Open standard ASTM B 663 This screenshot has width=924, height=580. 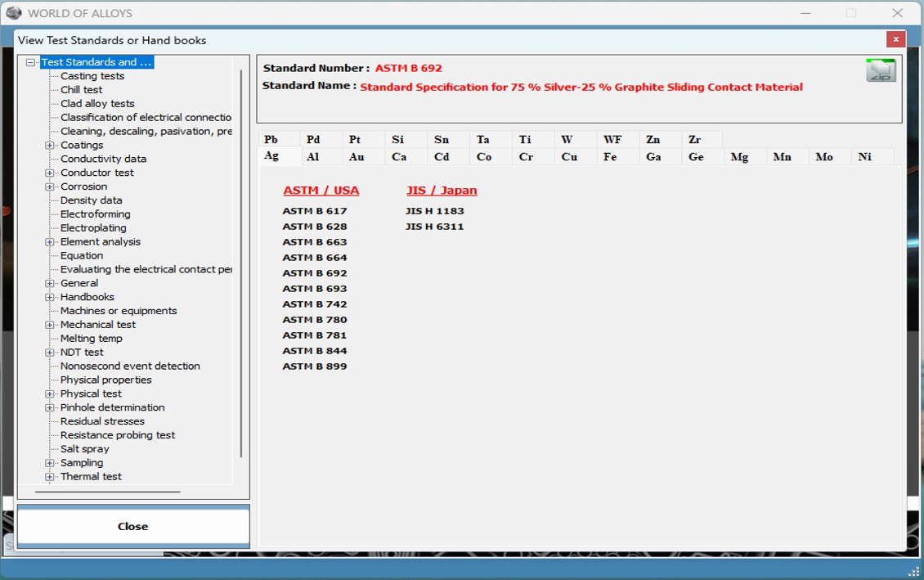(315, 242)
